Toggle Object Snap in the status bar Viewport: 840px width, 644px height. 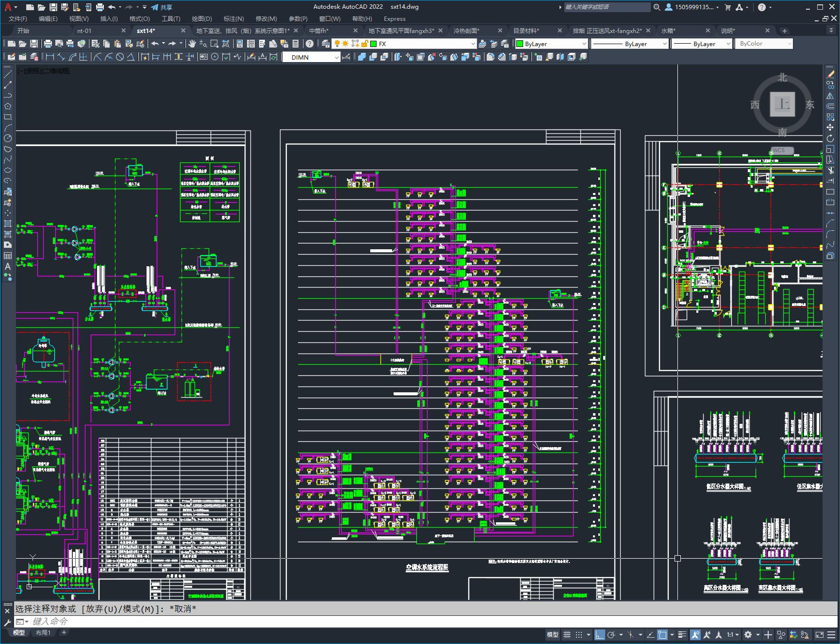pos(663,634)
